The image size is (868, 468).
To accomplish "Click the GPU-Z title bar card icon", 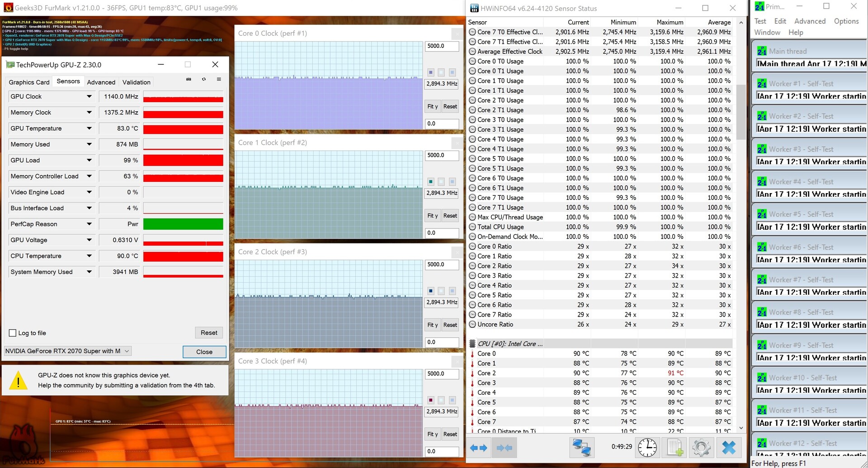I will [10, 65].
